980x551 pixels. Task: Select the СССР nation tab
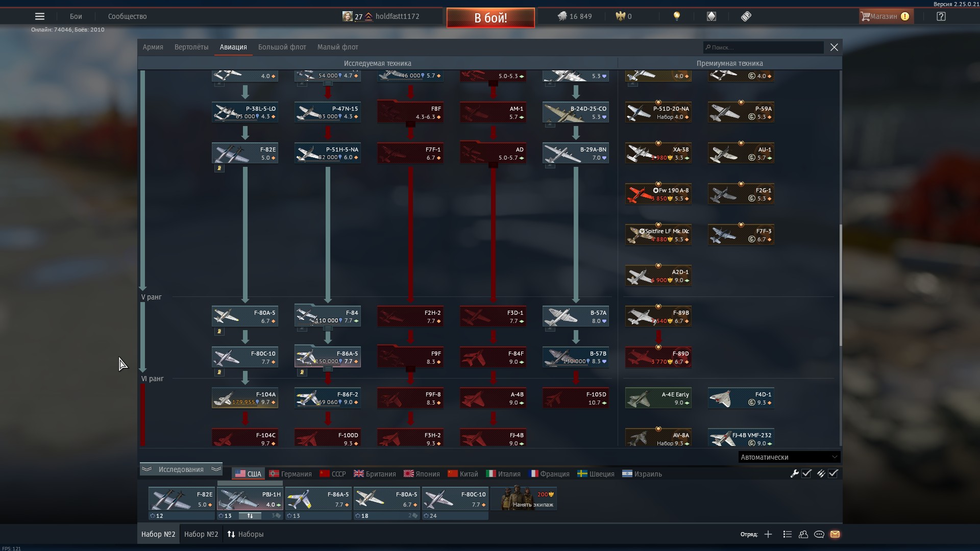click(333, 474)
